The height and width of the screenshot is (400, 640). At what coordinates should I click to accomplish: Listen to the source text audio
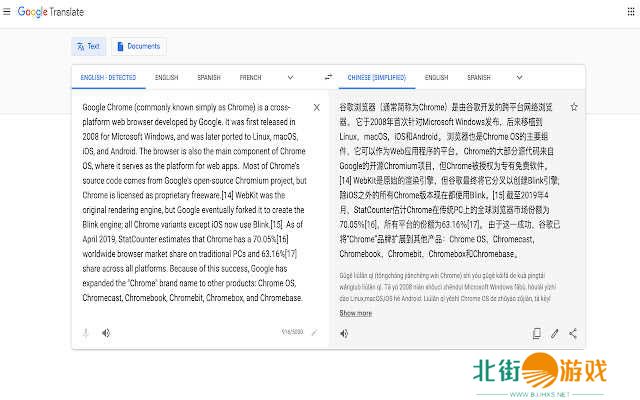[x=106, y=332]
